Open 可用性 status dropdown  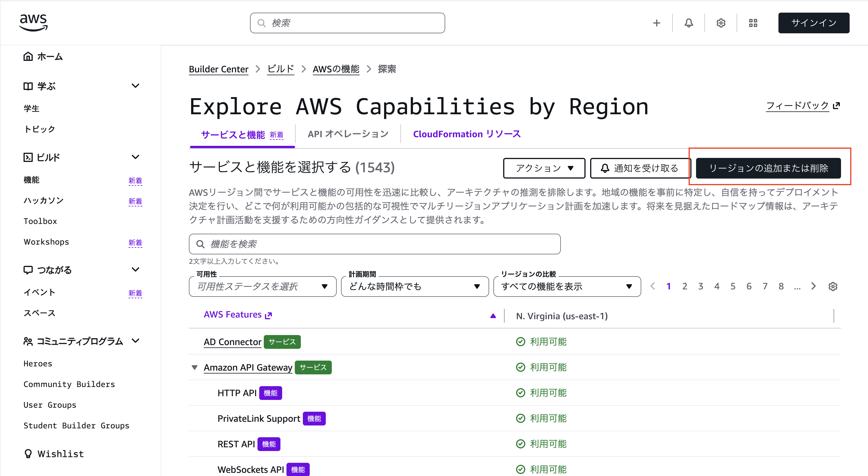click(262, 286)
